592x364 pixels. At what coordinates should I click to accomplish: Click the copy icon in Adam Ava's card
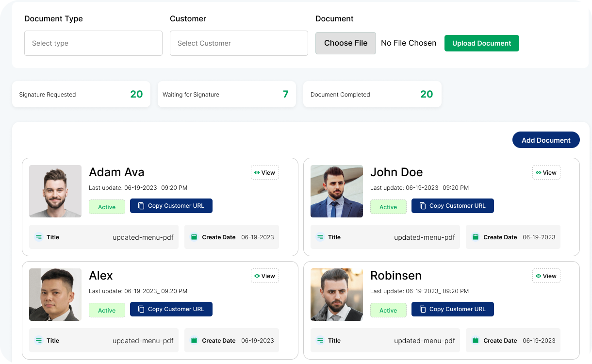141,206
